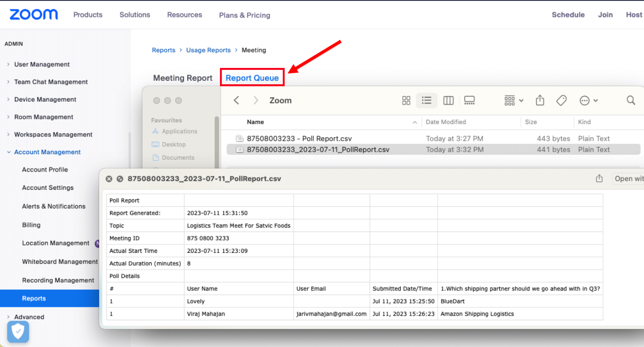
Task: Open Account Profile page
Action: (45, 170)
